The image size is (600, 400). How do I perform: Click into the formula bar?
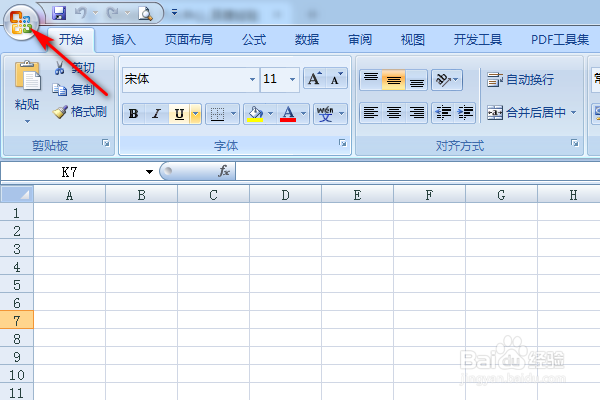418,171
